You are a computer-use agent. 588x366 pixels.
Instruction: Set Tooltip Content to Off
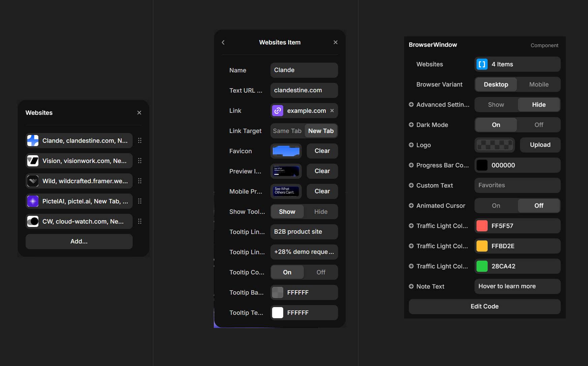[320, 272]
